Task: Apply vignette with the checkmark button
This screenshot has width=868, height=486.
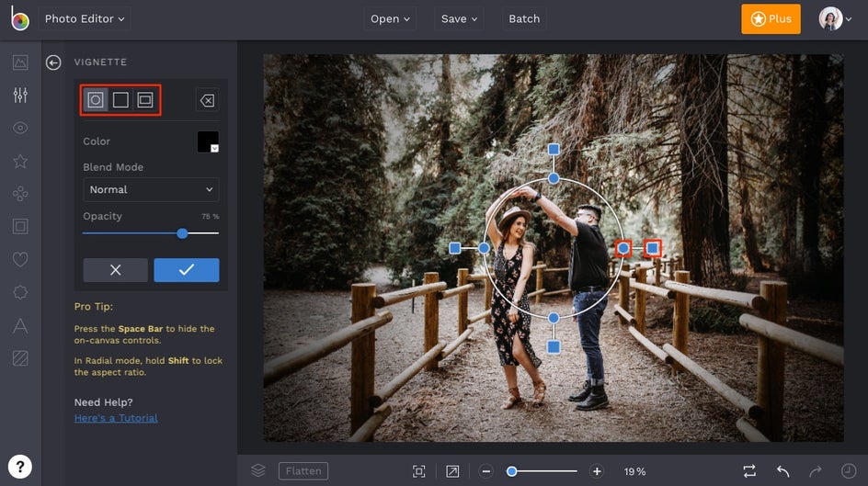Action: point(187,270)
